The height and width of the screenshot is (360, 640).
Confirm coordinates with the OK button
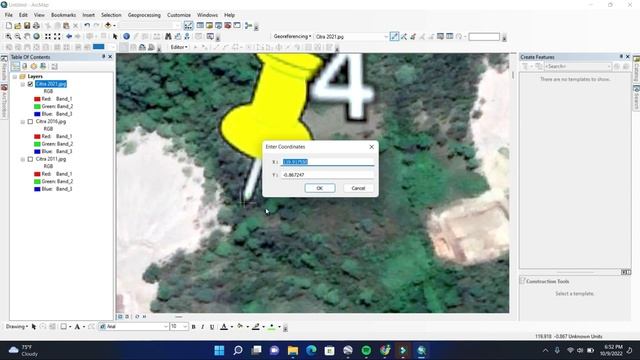(320, 188)
